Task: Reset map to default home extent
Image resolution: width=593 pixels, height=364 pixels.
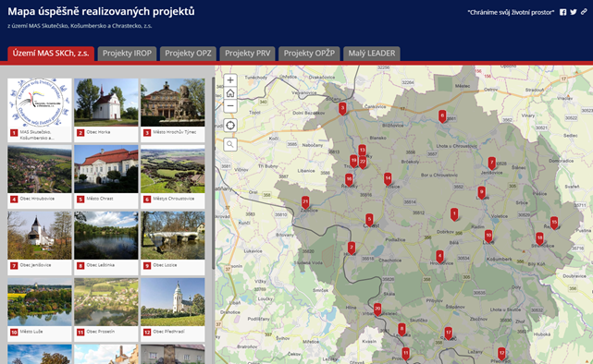Action: [x=230, y=93]
